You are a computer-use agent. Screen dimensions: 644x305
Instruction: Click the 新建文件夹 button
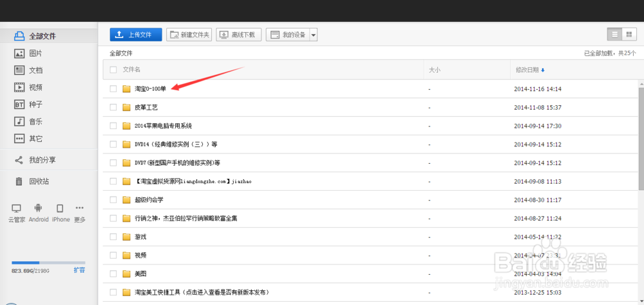pos(189,35)
